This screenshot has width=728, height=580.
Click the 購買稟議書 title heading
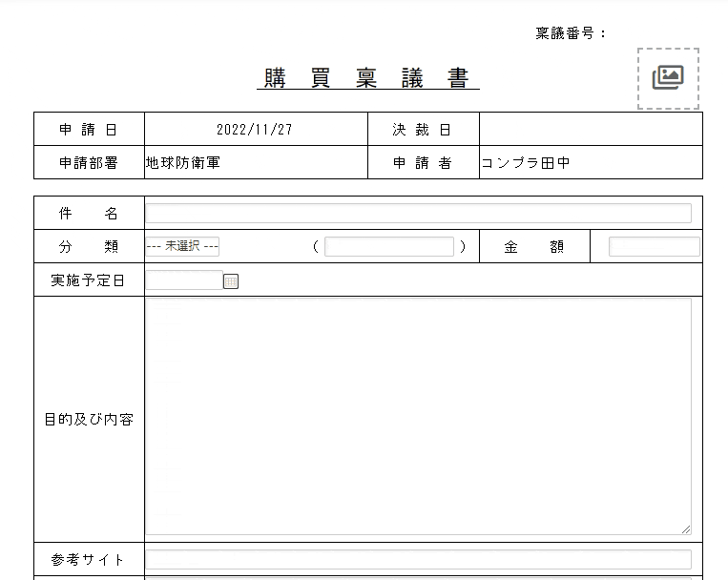[x=367, y=78]
